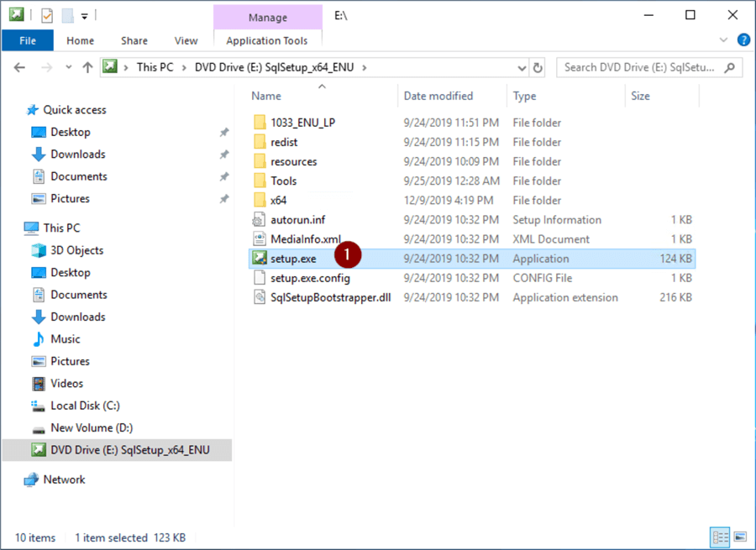Select Quick access in navigation pane
The image size is (756, 550).
point(74,110)
